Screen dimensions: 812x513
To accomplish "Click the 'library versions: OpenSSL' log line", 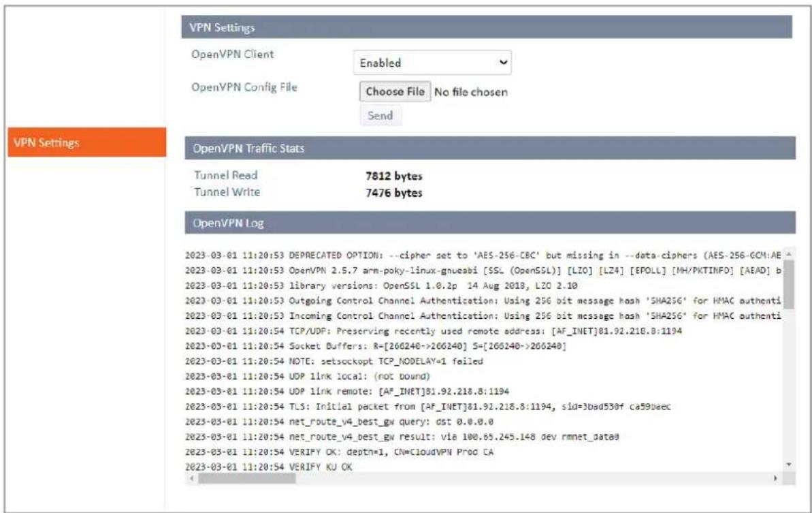I will tap(381, 285).
